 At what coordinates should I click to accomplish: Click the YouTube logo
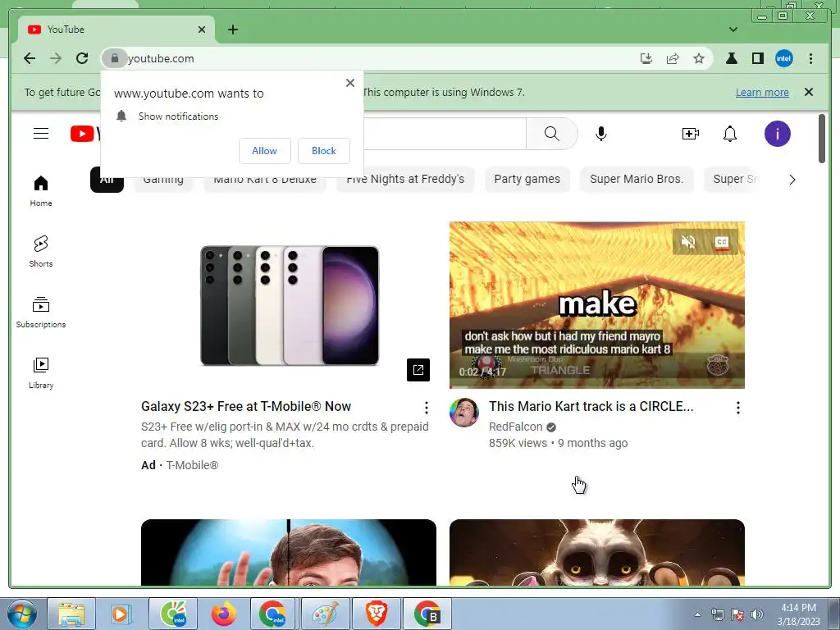pos(84,134)
